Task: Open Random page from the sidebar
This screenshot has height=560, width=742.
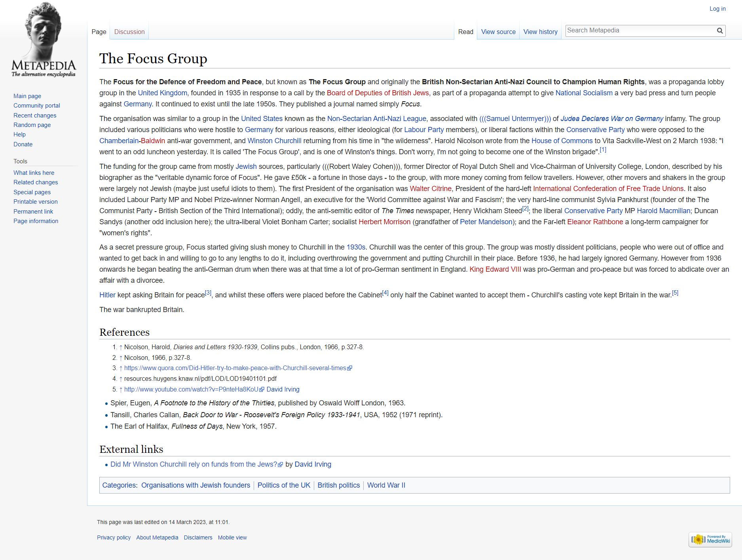Action: pyautogui.click(x=32, y=125)
